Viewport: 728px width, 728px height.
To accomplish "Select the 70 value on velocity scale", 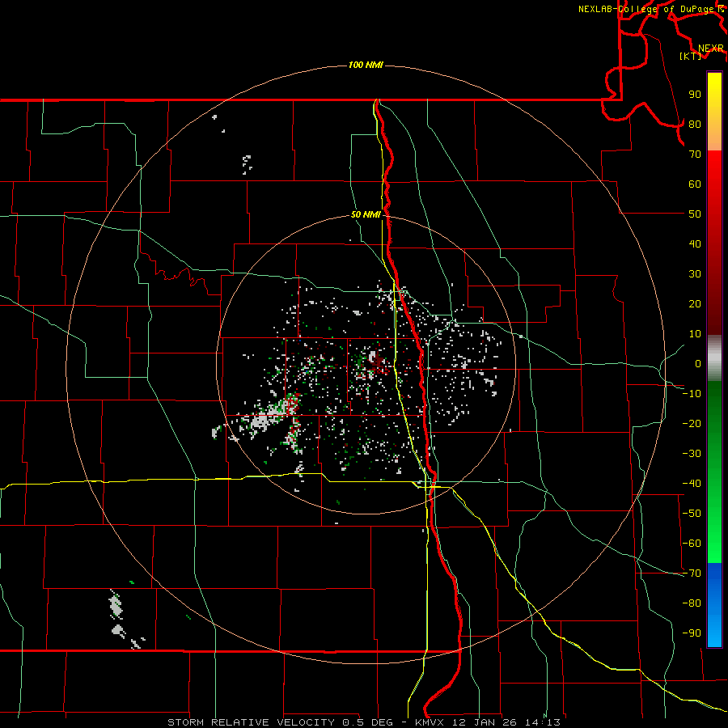I will [695, 154].
